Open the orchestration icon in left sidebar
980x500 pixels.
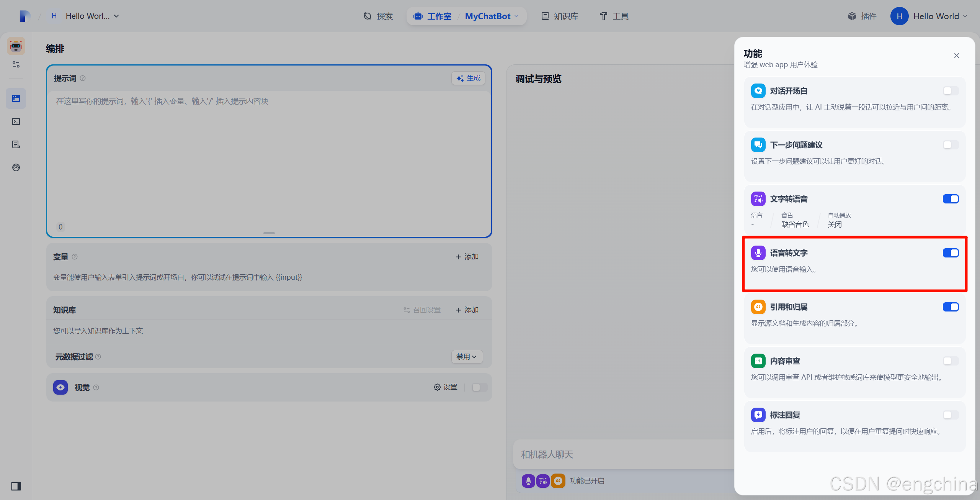tap(16, 98)
